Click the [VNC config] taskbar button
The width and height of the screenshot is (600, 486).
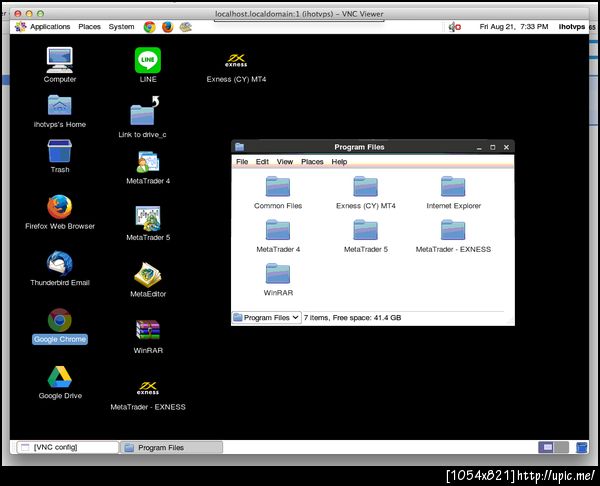68,447
